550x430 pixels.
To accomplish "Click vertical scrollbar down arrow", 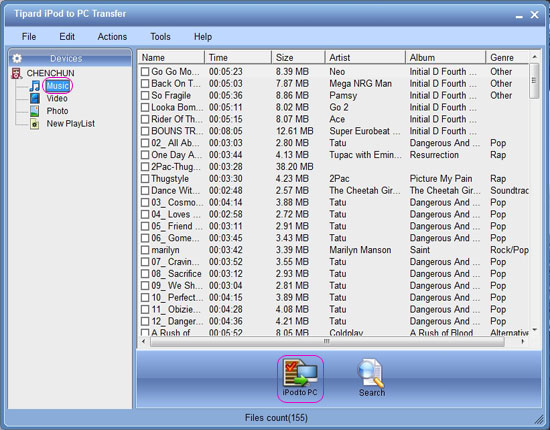I will [534, 330].
